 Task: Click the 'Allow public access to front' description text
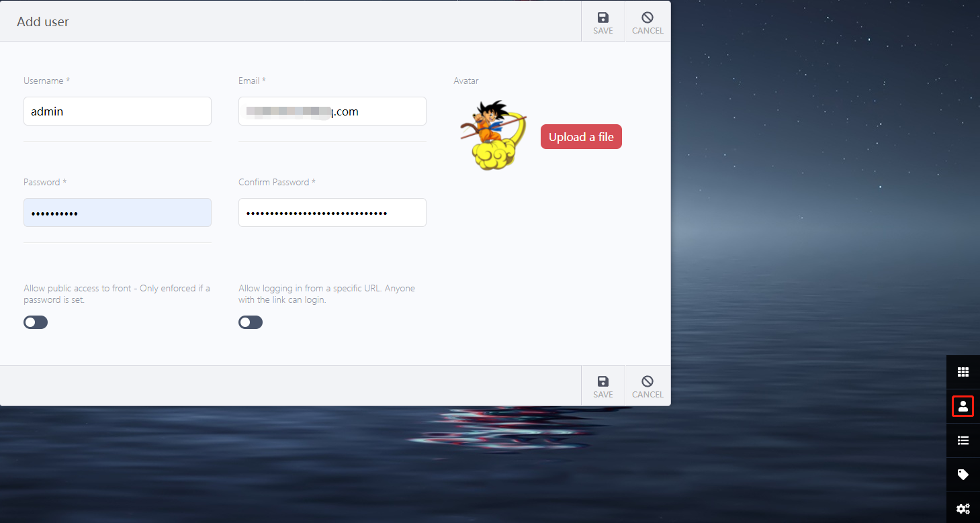point(117,294)
